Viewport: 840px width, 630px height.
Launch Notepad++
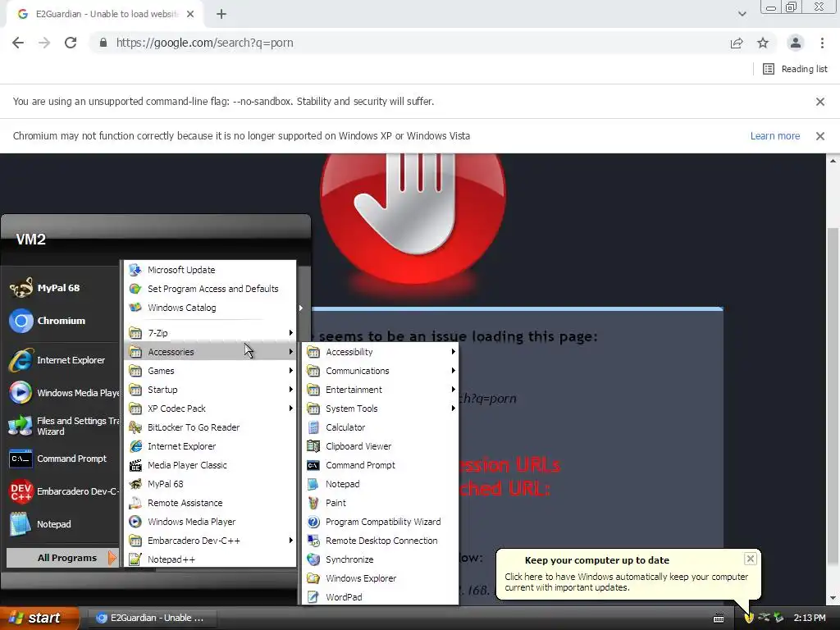click(x=210, y=559)
